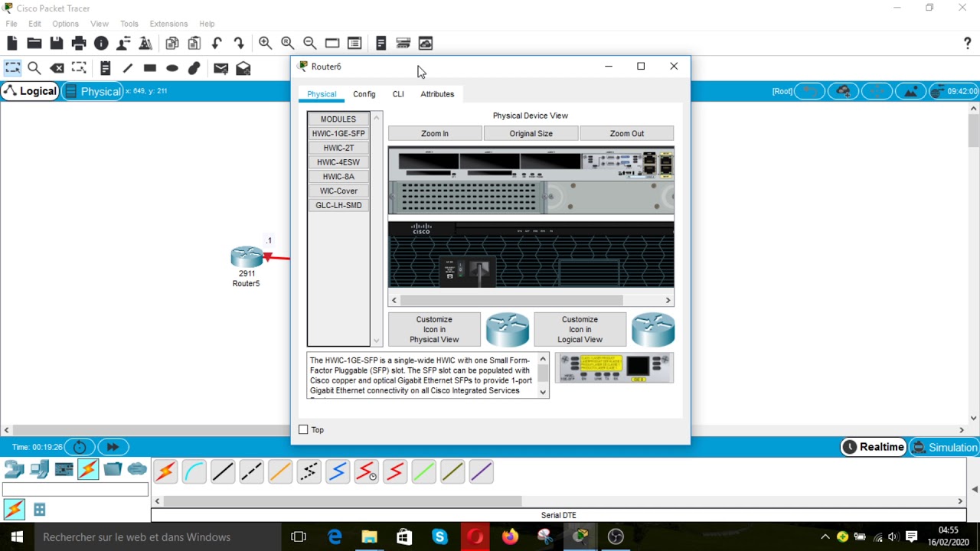This screenshot has height=551, width=980.
Task: Select copper cross-over dashed cable
Action: pyautogui.click(x=251, y=471)
